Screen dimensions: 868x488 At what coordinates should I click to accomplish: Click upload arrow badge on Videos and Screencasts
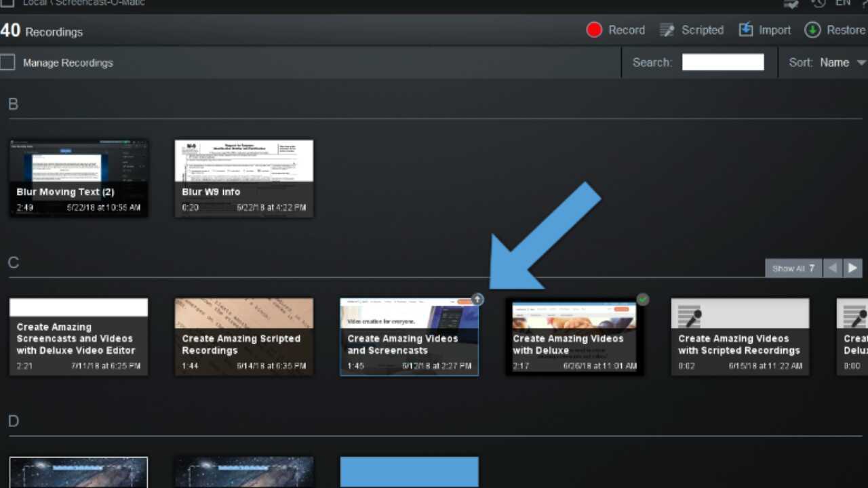point(477,299)
